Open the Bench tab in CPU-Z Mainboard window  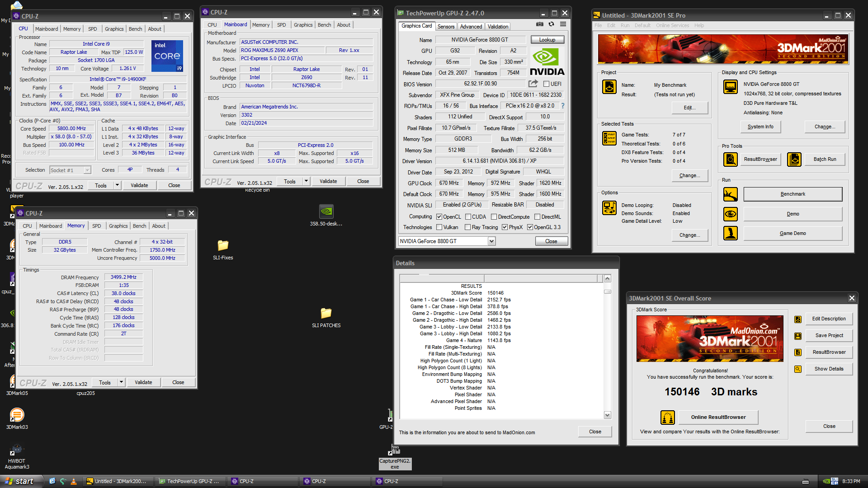[x=324, y=25]
